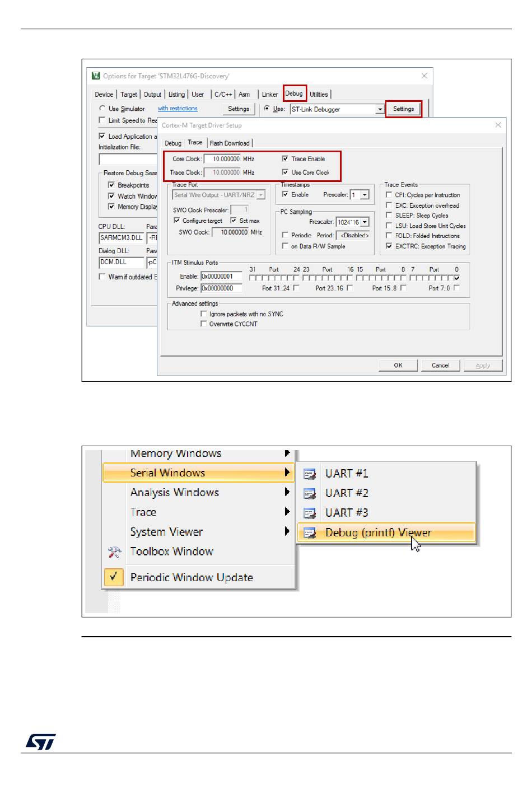Screen dimensions: 532x795
Task: Open the Timestamps Prescaler dropdown
Action: (x=365, y=195)
